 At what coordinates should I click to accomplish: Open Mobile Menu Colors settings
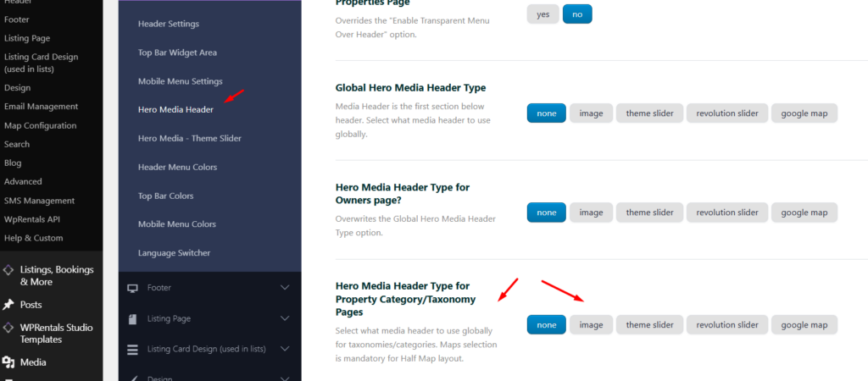tap(176, 224)
